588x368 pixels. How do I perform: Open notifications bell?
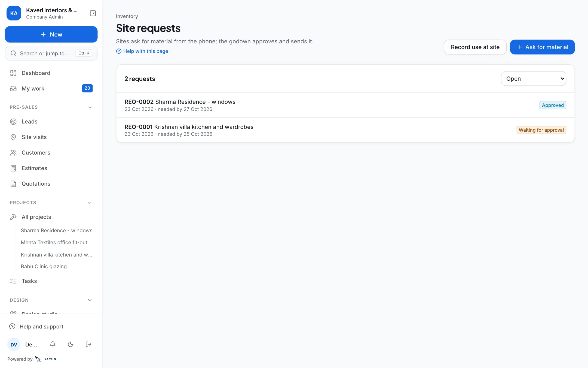point(53,344)
